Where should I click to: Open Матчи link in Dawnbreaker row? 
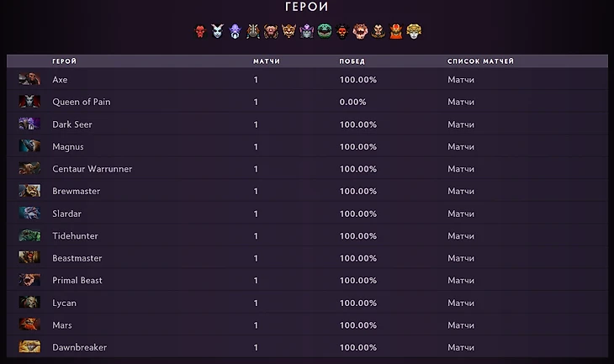(461, 347)
